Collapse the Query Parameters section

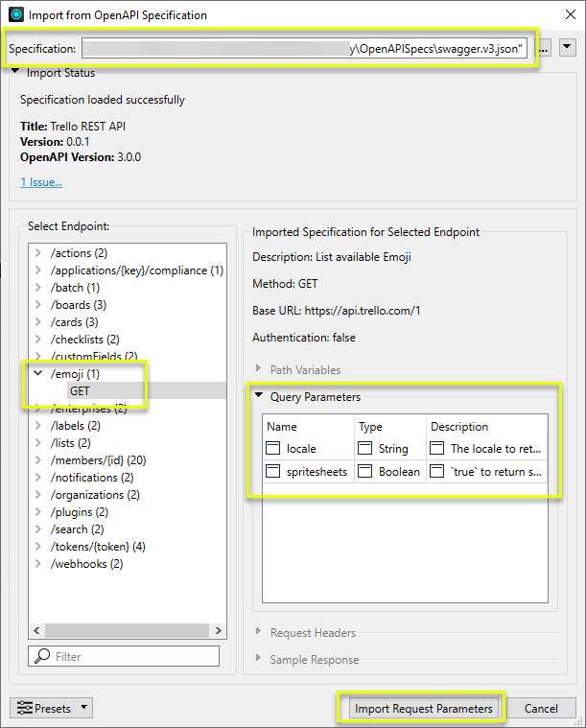click(x=259, y=396)
